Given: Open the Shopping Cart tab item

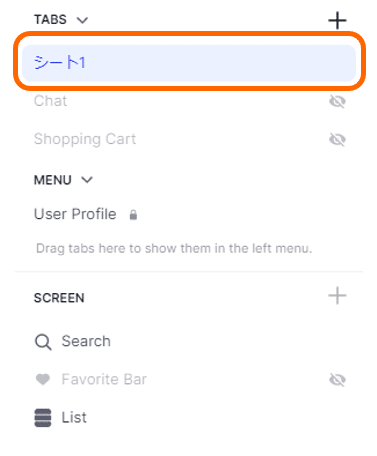Looking at the screenshot, I should (x=85, y=139).
